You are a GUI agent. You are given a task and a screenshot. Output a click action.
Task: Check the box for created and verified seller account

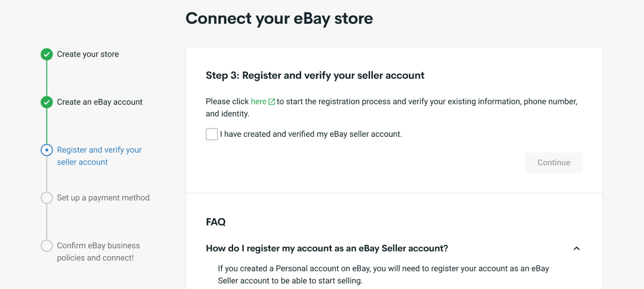tap(212, 134)
